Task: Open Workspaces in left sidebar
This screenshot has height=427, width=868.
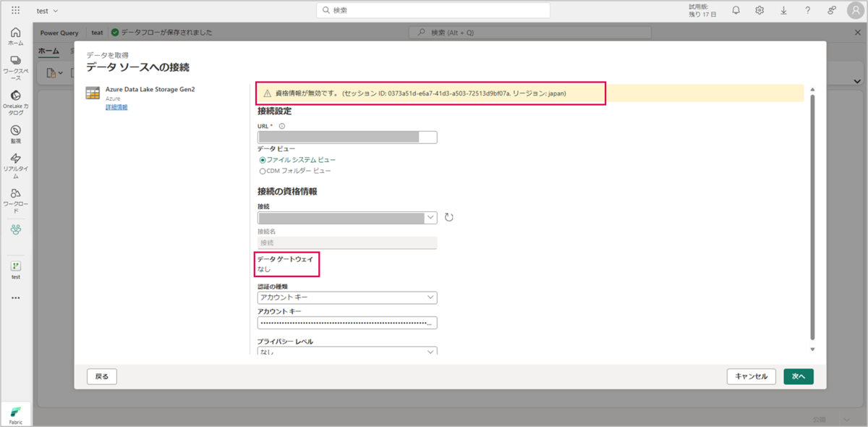Action: point(15,68)
